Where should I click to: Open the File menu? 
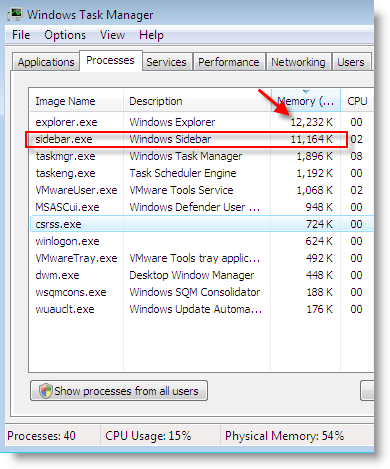click(21, 35)
